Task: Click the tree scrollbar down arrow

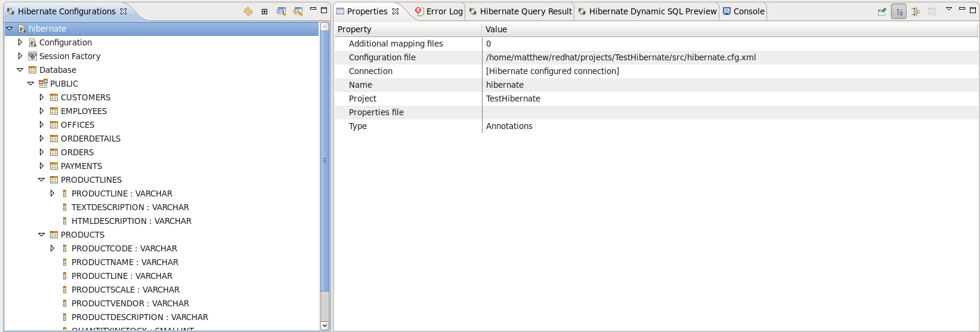Action: click(324, 325)
